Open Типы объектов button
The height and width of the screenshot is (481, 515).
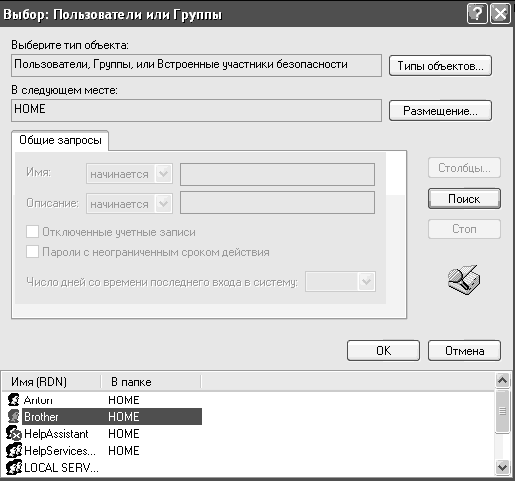(x=440, y=66)
